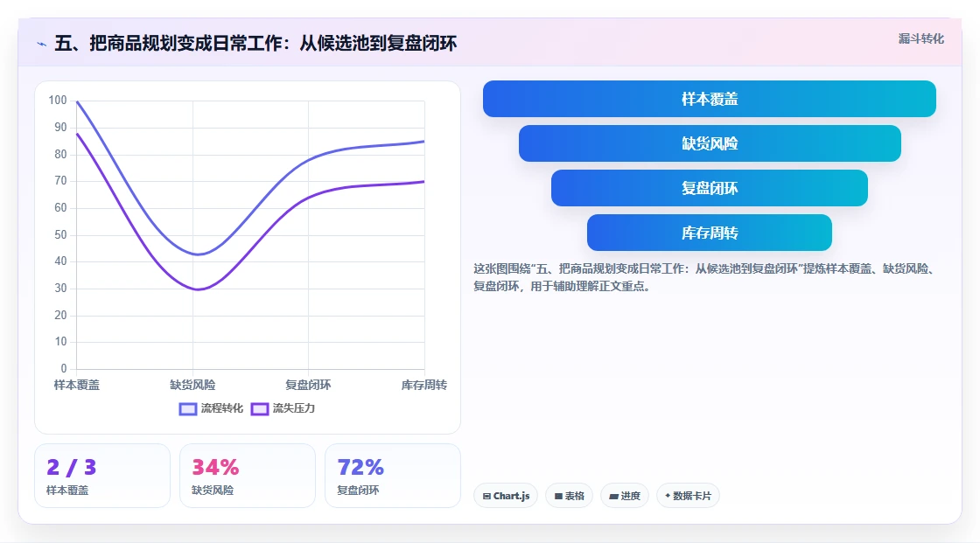Select the 缺货风险 funnel bar
Image resolution: width=980 pixels, height=543 pixels.
point(710,143)
